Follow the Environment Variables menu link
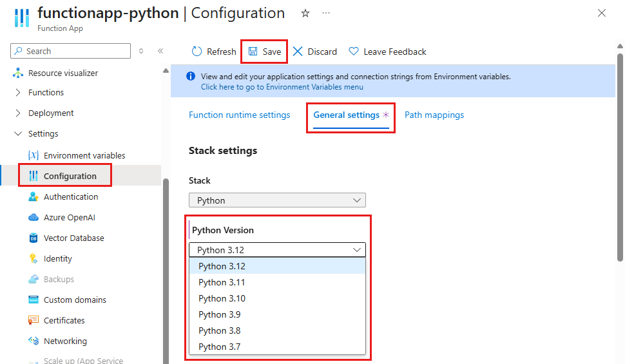625x364 pixels. click(282, 87)
